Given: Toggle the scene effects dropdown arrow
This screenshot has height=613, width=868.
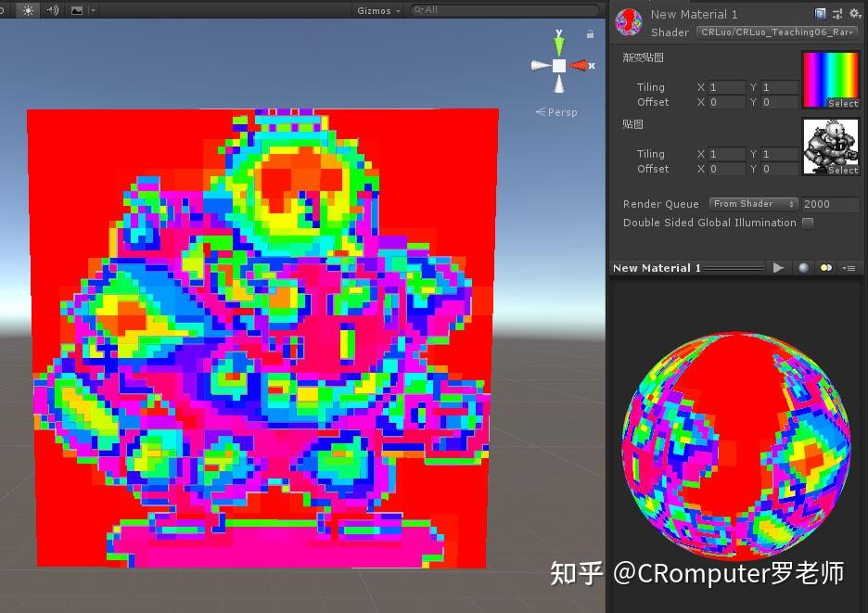Looking at the screenshot, I should 93,10.
